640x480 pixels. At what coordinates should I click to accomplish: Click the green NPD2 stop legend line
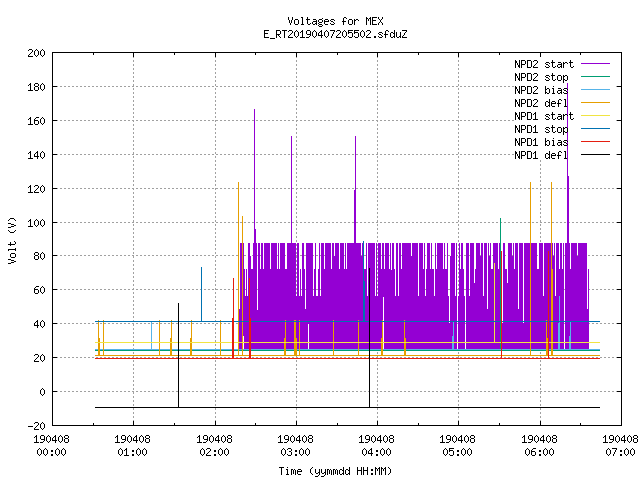pos(596,77)
